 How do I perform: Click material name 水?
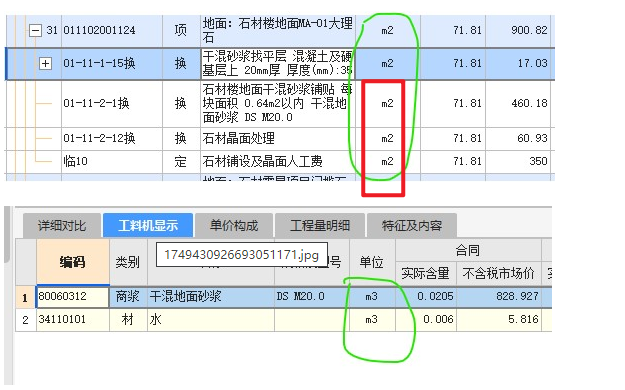[155, 319]
